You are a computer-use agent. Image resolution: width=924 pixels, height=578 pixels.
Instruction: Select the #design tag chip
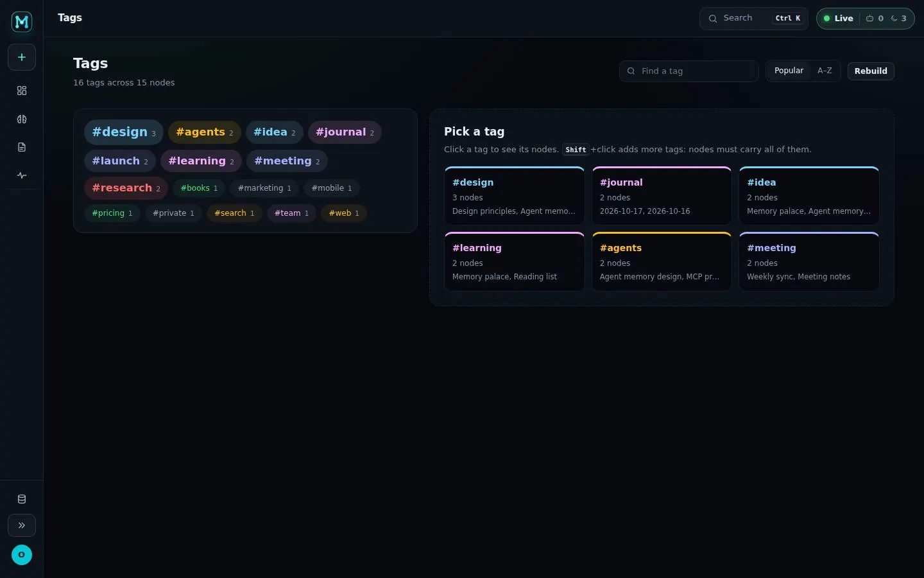[124, 132]
